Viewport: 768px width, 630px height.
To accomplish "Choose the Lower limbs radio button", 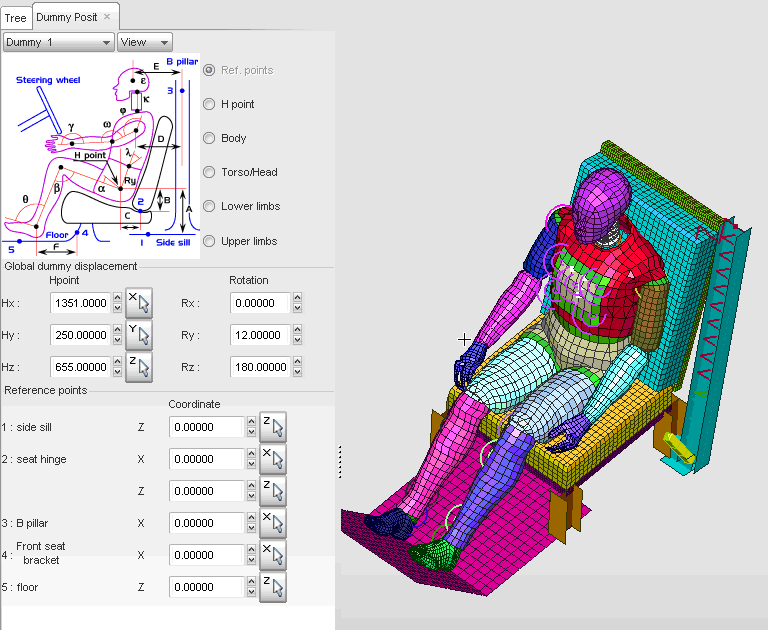I will [209, 206].
